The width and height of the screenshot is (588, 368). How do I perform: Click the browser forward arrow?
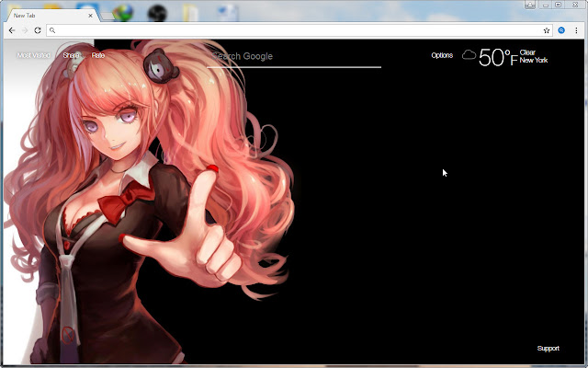click(25, 30)
